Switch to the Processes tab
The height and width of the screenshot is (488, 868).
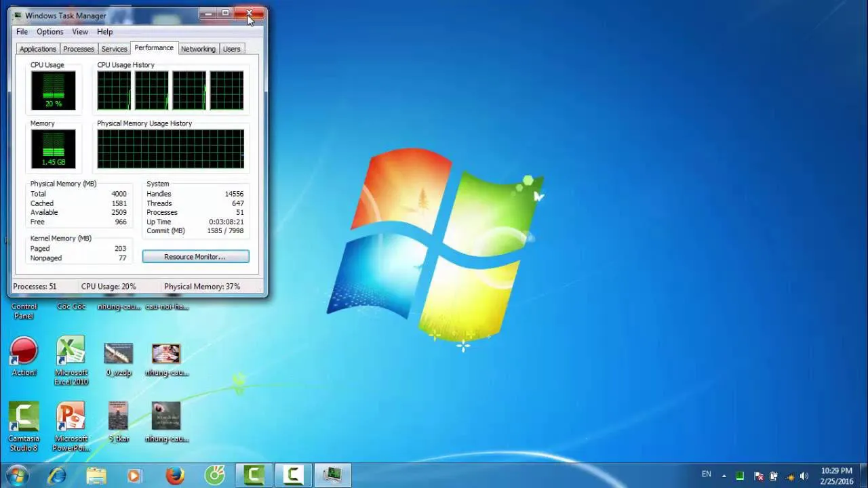tap(78, 48)
